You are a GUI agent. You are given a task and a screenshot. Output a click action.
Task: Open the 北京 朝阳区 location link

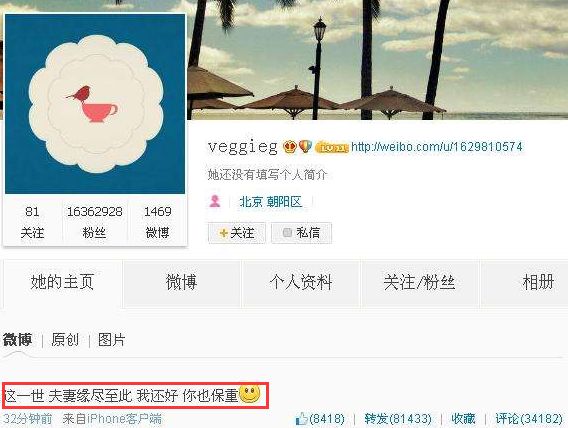(x=271, y=202)
